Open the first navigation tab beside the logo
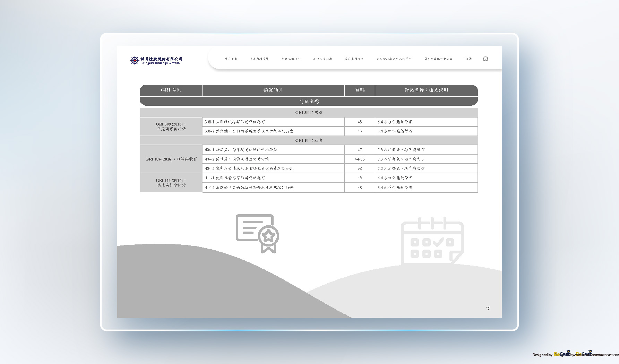Screen dimensions: 619x364 [231, 59]
